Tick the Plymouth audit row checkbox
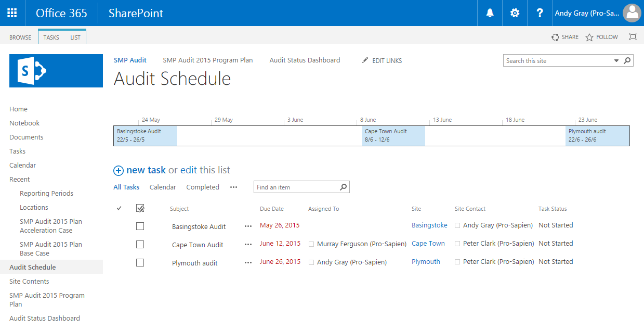The height and width of the screenshot is (330, 644). click(x=140, y=263)
